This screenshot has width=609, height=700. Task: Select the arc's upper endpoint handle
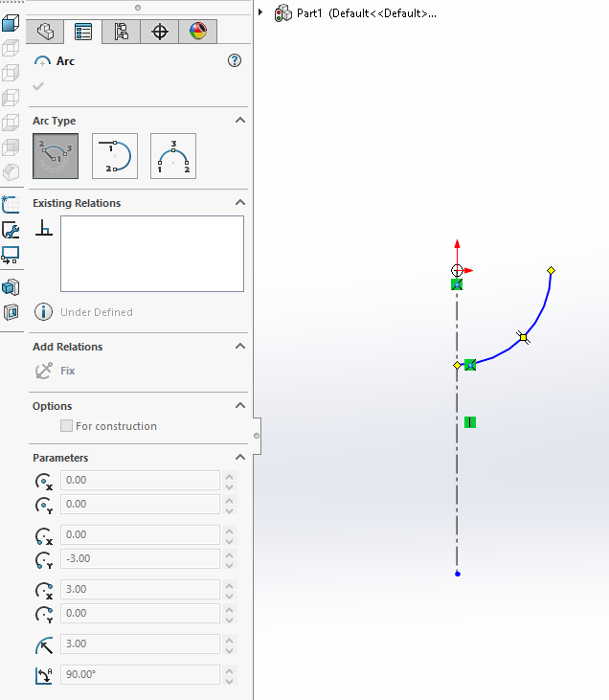click(x=551, y=271)
